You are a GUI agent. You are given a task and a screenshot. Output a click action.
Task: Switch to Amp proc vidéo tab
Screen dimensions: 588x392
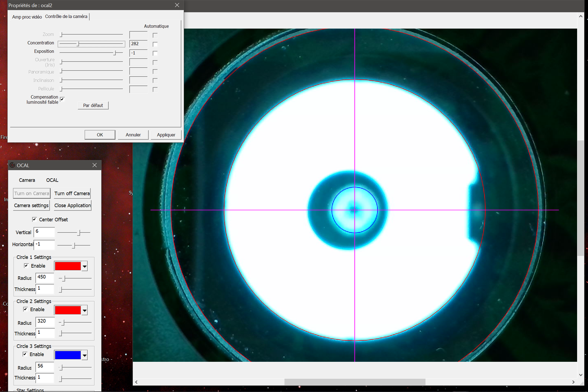(27, 17)
